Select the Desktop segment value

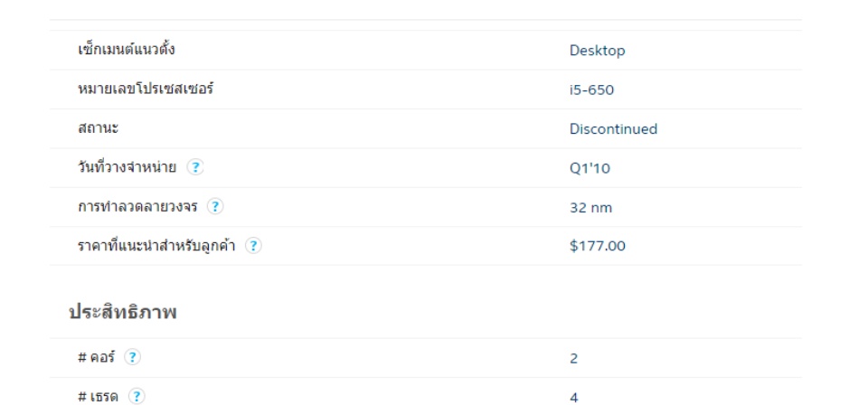tap(598, 51)
